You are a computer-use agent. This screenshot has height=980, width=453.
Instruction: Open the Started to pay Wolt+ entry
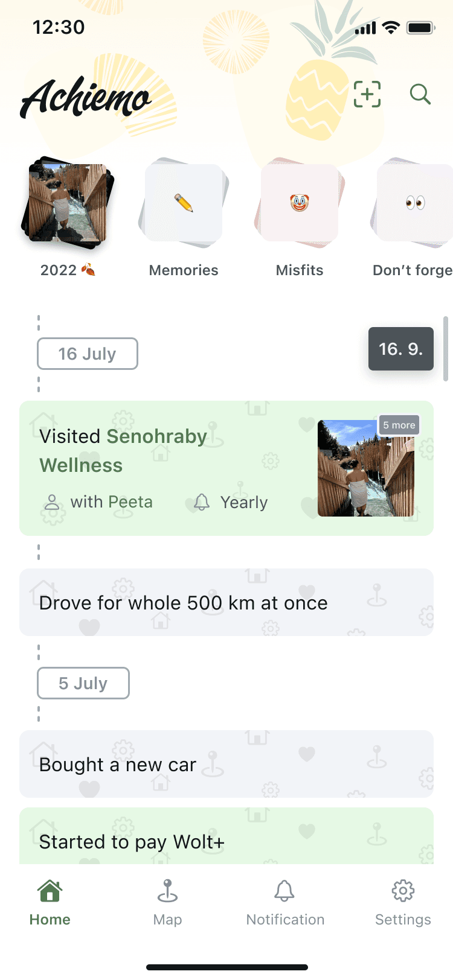pyautogui.click(x=226, y=840)
